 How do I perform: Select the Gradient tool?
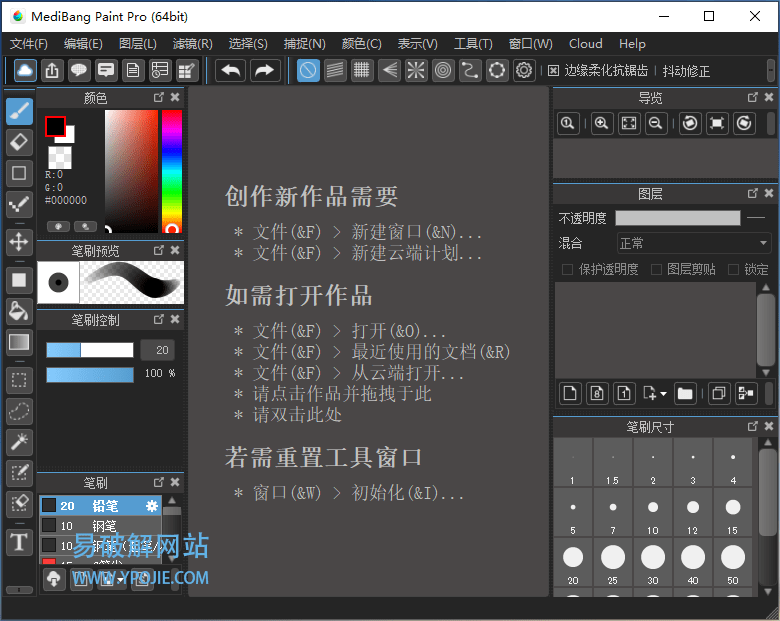[19, 342]
